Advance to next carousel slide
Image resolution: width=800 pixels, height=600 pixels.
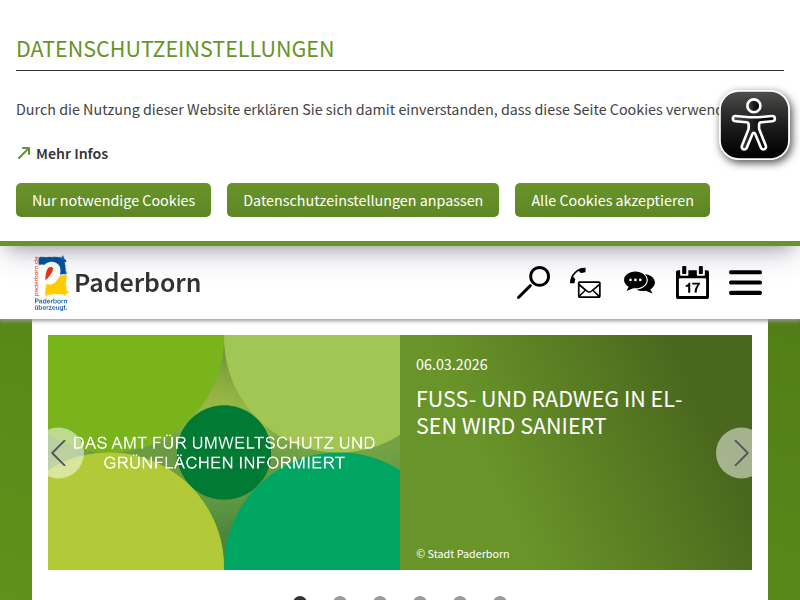(739, 453)
